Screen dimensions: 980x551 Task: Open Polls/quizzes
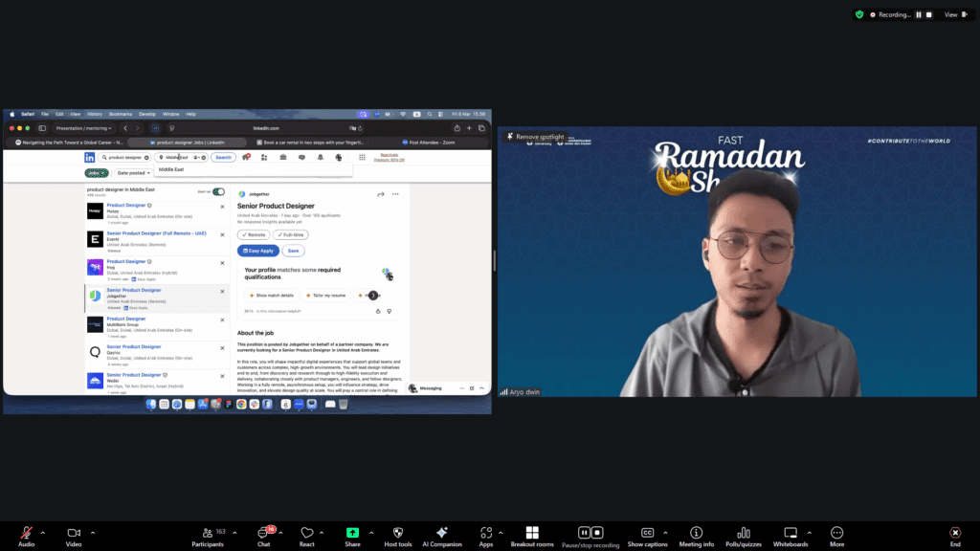744,533
